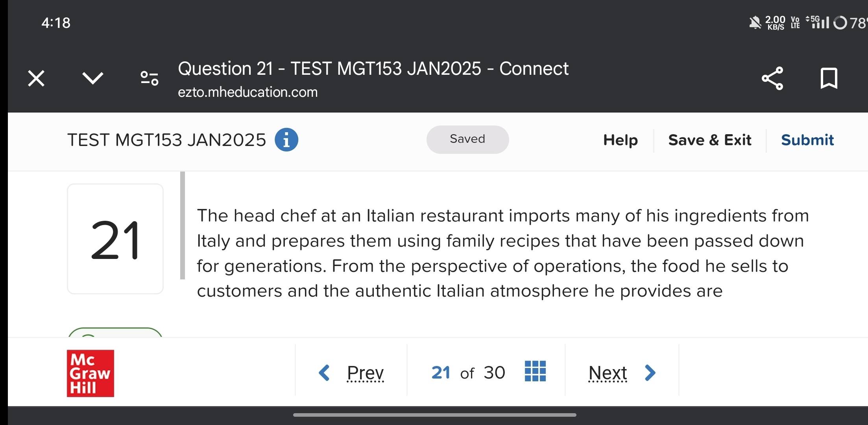Click the Prev arrow icon
868x425 pixels.
324,372
